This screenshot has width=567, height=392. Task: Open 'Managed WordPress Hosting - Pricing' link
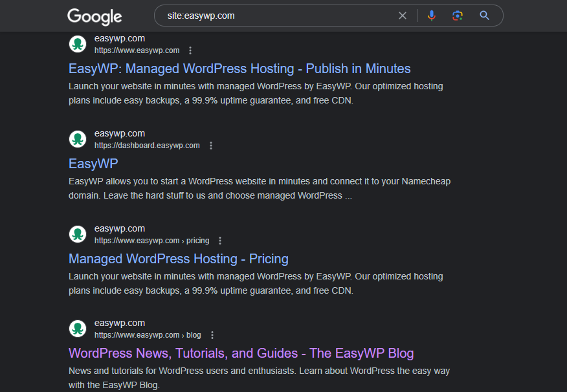[178, 259]
